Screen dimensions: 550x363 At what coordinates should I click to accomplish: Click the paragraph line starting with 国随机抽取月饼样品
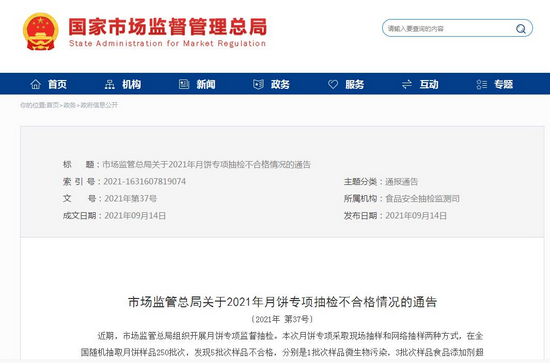(x=282, y=352)
